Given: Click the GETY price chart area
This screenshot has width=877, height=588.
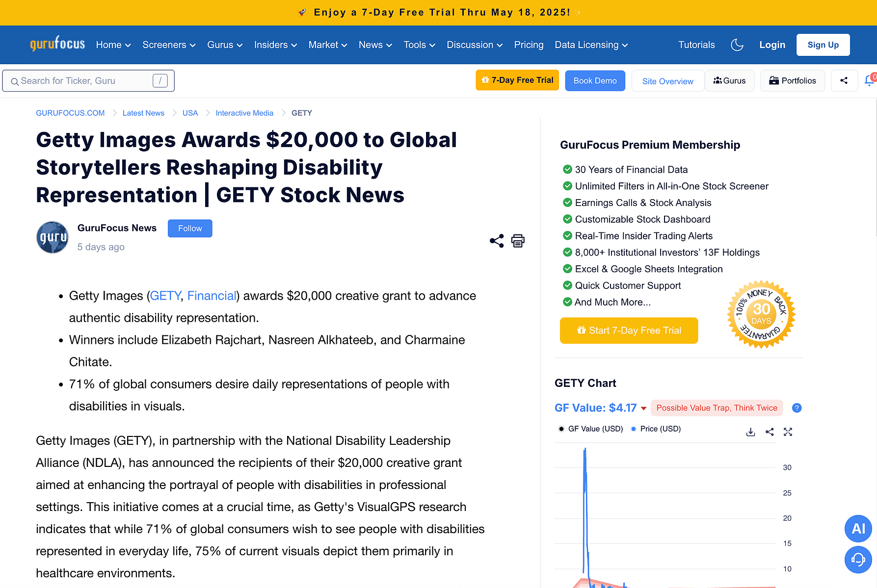Looking at the screenshot, I should 665,515.
